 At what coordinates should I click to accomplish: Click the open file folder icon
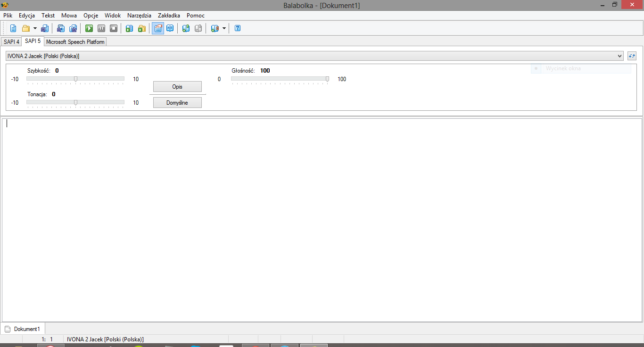[26, 28]
